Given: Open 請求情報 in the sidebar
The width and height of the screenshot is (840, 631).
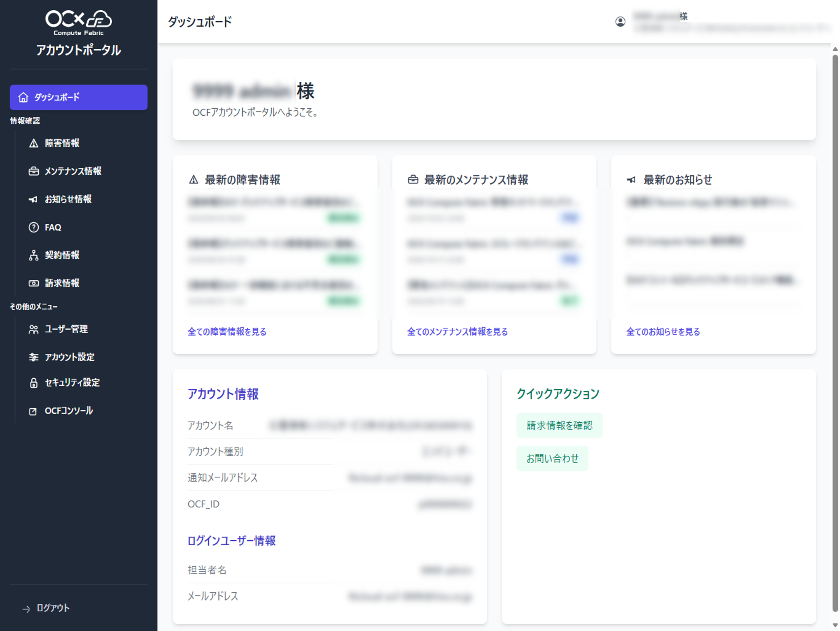Looking at the screenshot, I should (62, 283).
